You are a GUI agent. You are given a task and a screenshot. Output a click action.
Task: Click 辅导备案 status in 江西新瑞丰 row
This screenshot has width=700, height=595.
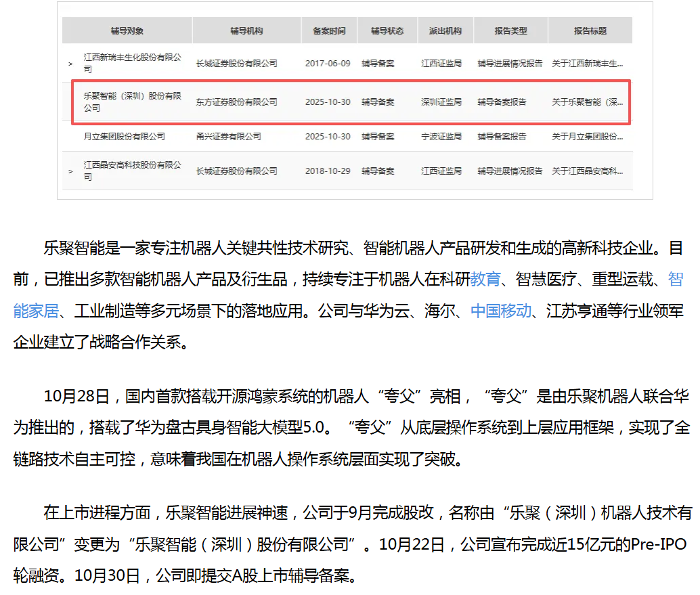coord(378,64)
